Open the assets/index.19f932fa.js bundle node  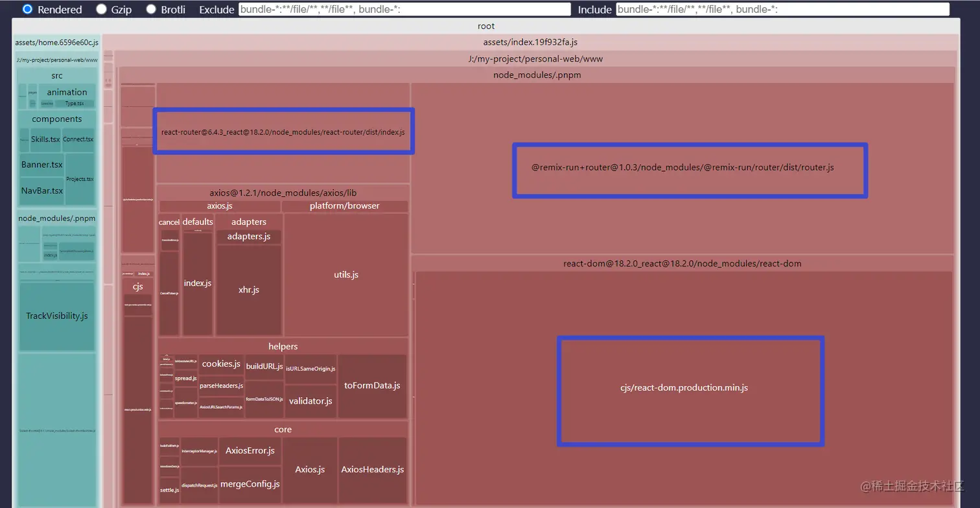(530, 42)
